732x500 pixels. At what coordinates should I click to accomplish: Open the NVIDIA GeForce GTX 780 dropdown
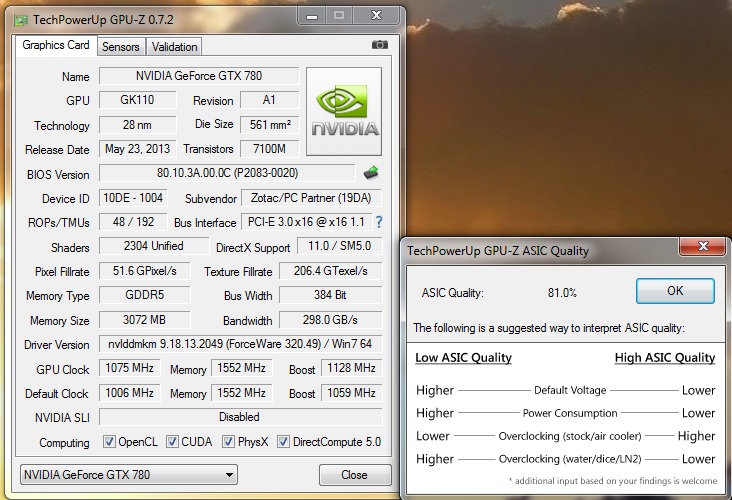click(129, 475)
